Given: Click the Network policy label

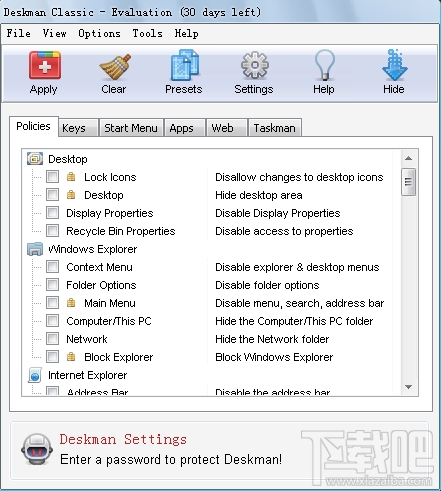Looking at the screenshot, I should (x=87, y=339).
